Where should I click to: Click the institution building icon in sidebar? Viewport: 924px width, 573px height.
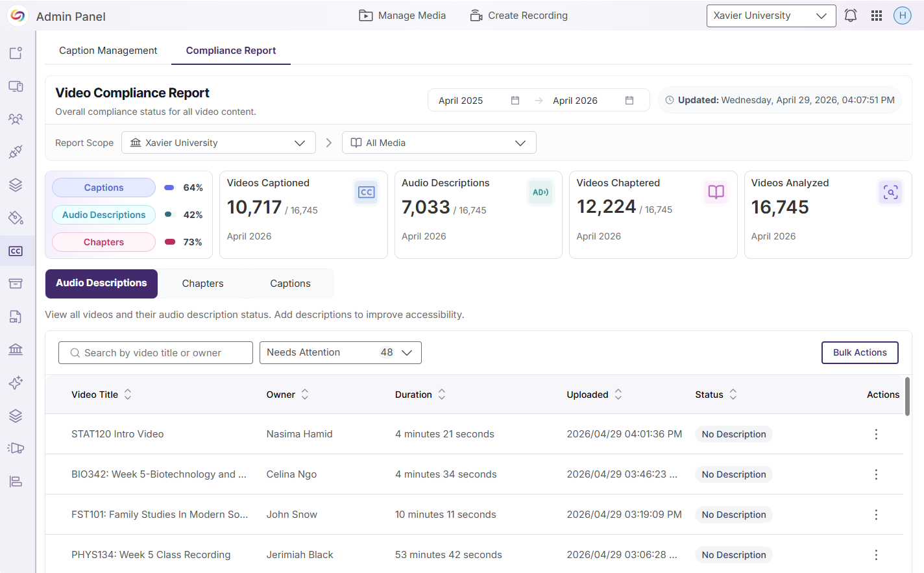[16, 350]
